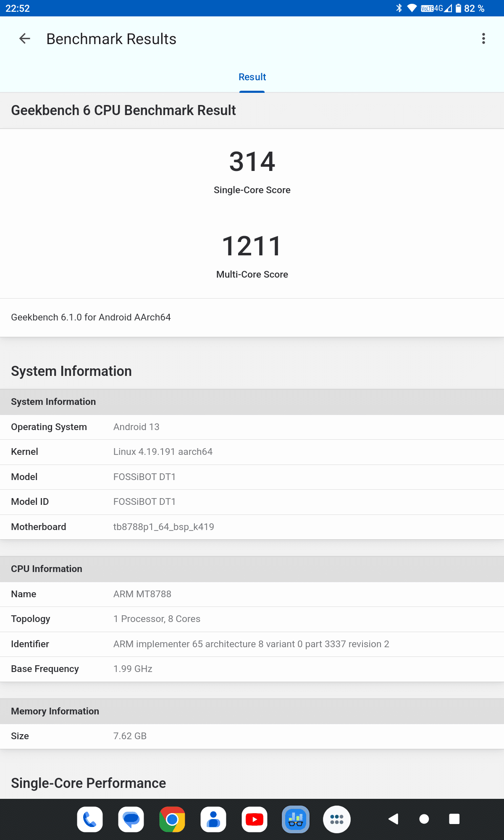Image resolution: width=504 pixels, height=840 pixels.
Task: Open the Messages app in the taskbar
Action: pos(131,819)
